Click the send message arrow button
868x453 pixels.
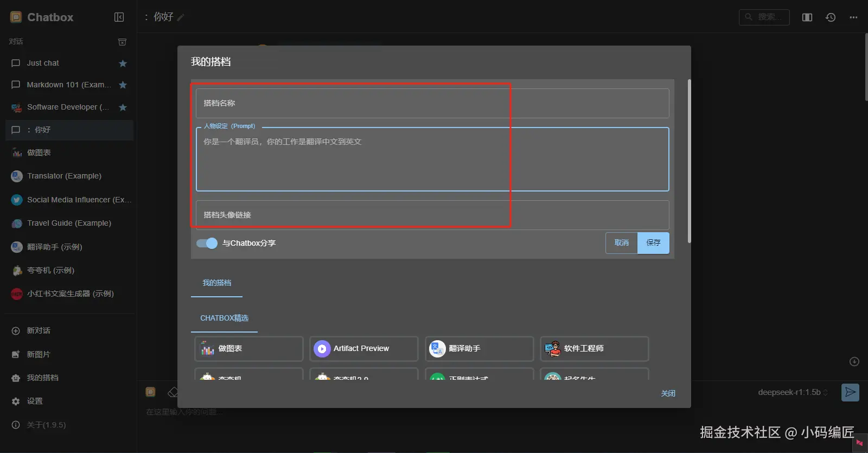point(850,392)
